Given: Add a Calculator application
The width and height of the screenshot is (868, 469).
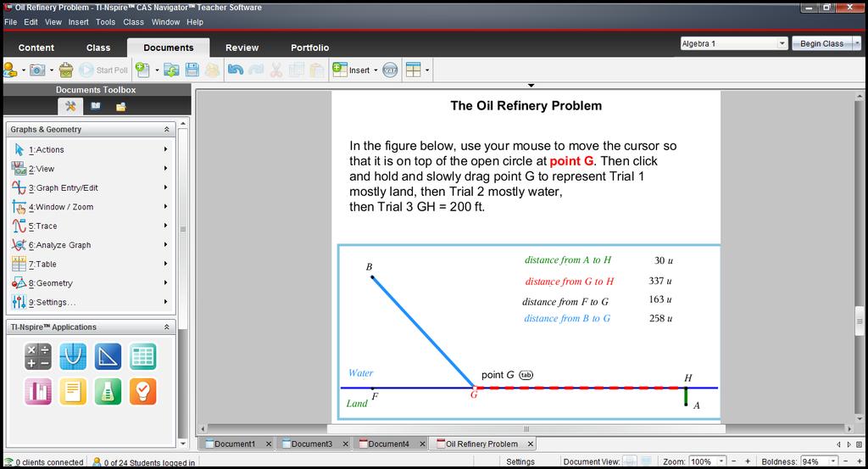Looking at the screenshot, I should pyautogui.click(x=37, y=356).
